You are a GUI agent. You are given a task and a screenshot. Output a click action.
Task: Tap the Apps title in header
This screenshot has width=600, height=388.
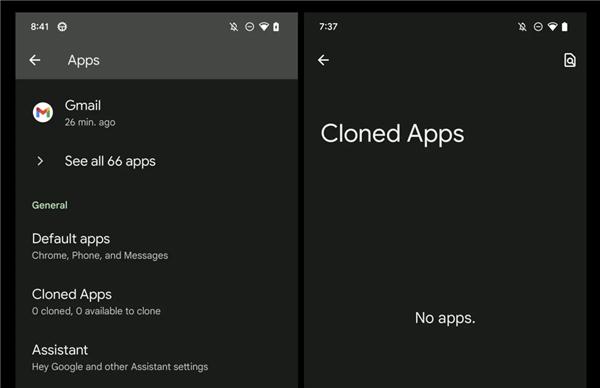point(84,60)
